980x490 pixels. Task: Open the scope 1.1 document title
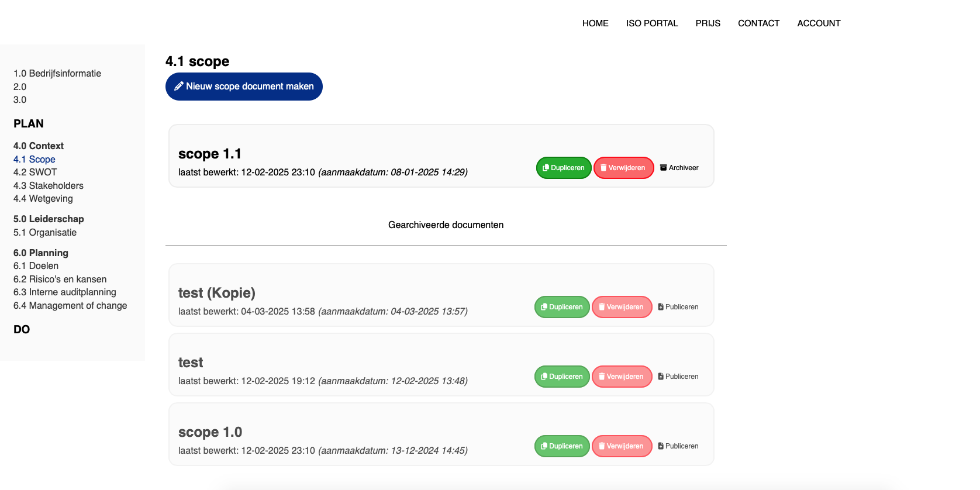pyautogui.click(x=209, y=154)
